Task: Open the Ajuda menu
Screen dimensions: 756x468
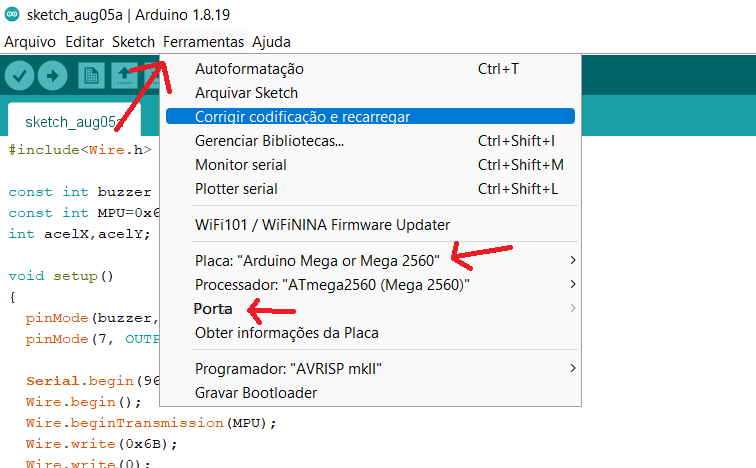Action: pyautogui.click(x=271, y=42)
